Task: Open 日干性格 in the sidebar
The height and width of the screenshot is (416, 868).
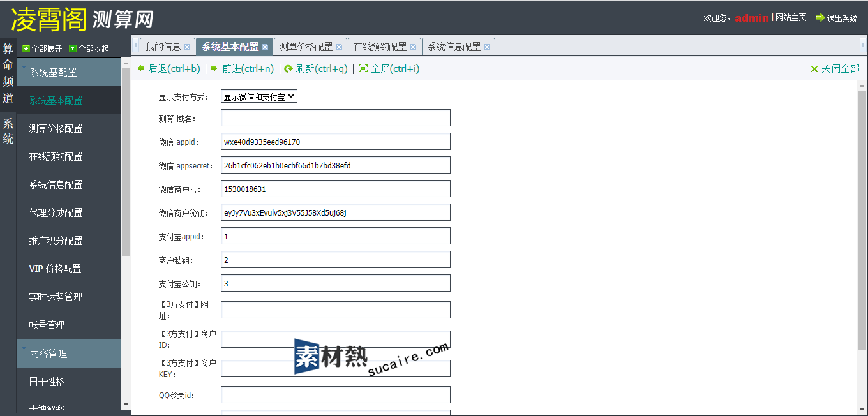Action: [x=68, y=382]
